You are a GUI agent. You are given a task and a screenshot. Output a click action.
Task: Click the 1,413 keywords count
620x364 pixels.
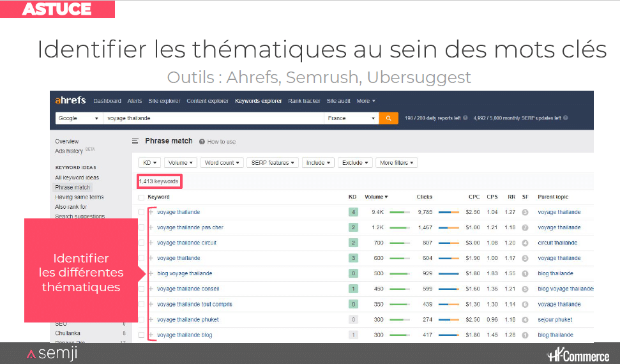tap(159, 181)
